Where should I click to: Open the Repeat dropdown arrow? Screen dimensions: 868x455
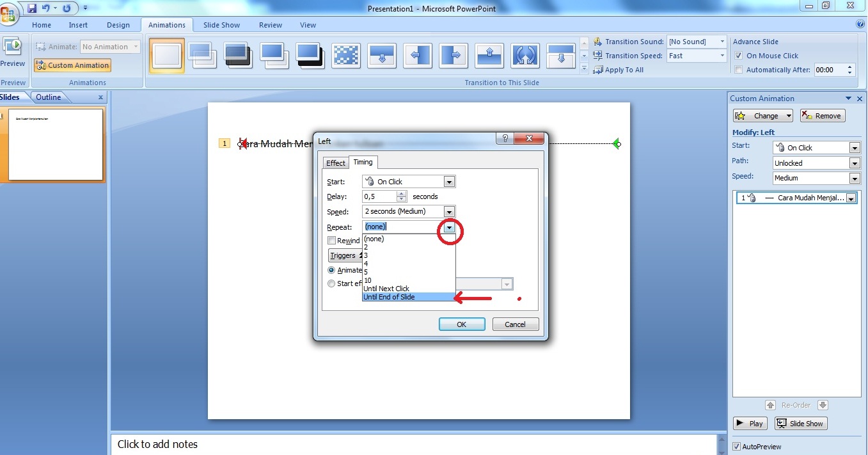450,227
